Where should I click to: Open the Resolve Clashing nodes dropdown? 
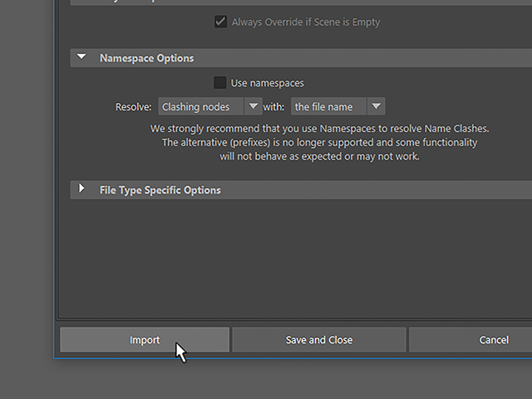[210, 106]
